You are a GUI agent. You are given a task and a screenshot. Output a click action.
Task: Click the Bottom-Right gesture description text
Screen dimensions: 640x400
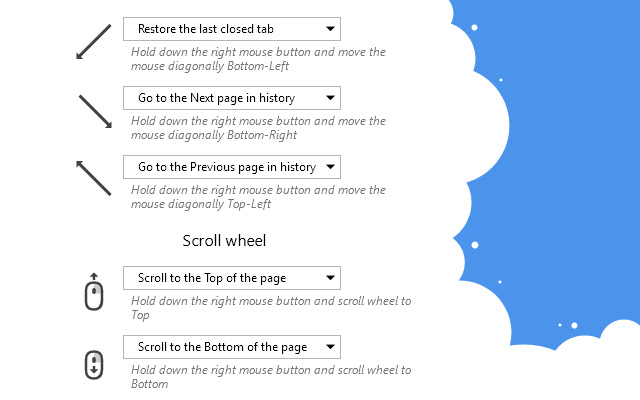(257, 128)
